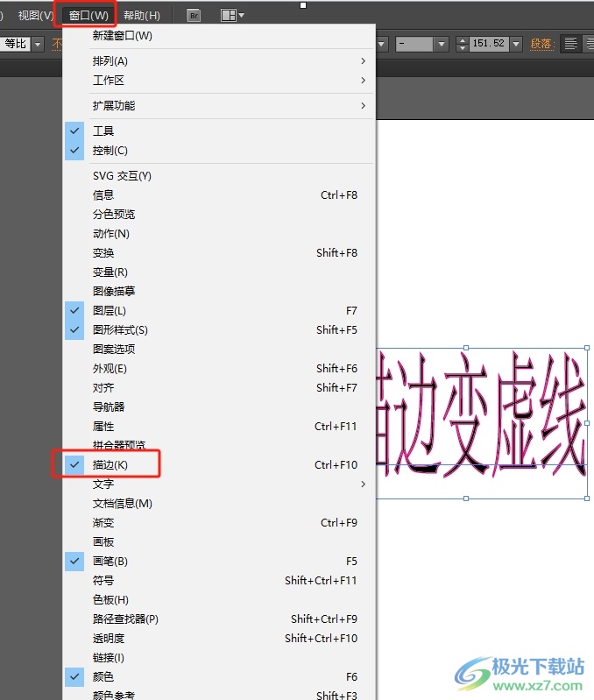
Task: Click the align left paragraph icon
Action: (571, 44)
